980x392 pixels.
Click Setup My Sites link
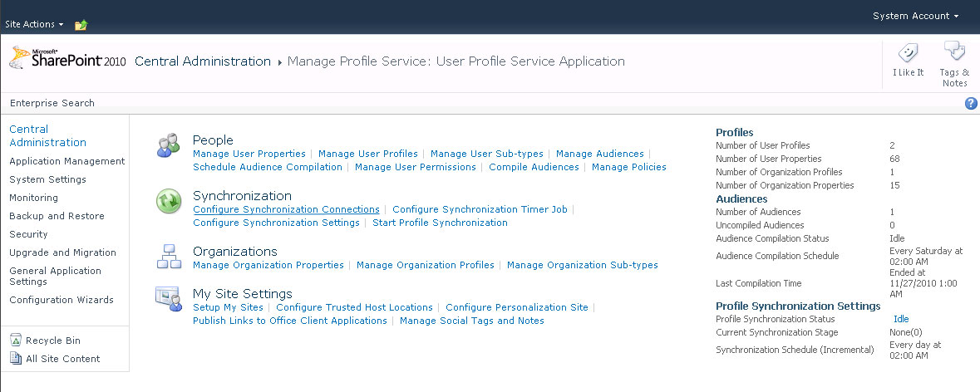(228, 307)
